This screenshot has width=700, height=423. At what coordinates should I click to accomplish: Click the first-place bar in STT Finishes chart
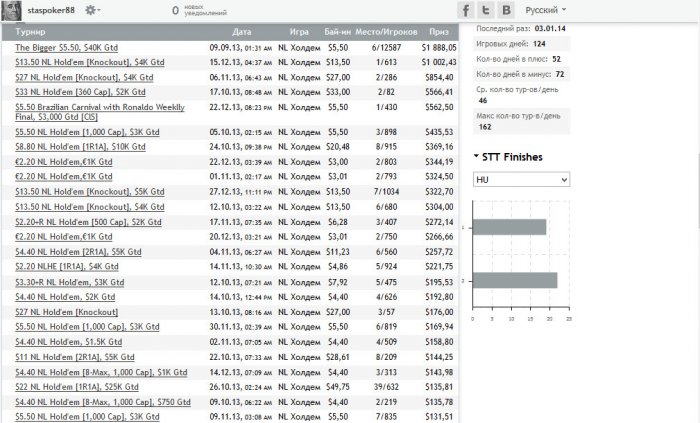[x=509, y=227]
